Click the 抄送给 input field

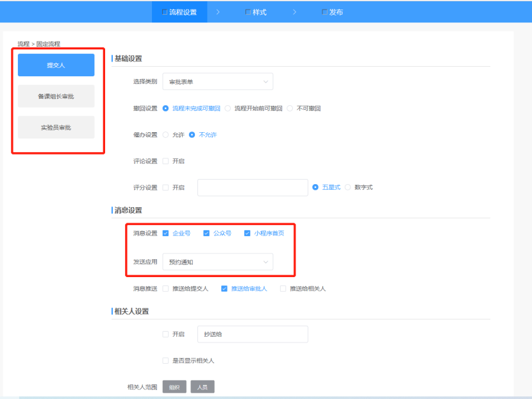253,334
